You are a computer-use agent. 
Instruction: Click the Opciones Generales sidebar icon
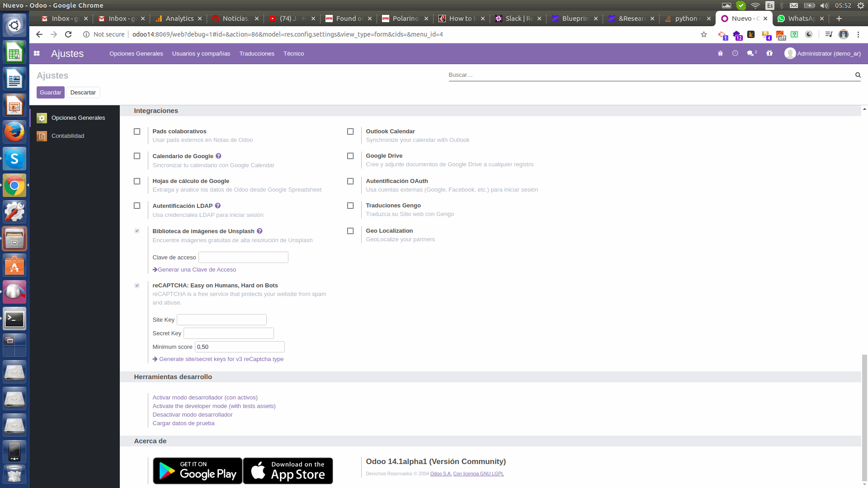(42, 118)
